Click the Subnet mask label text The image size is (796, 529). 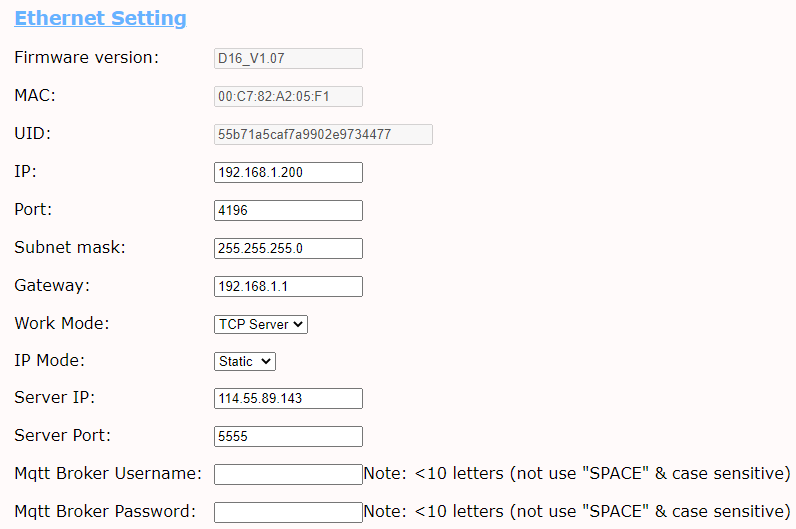click(x=69, y=248)
